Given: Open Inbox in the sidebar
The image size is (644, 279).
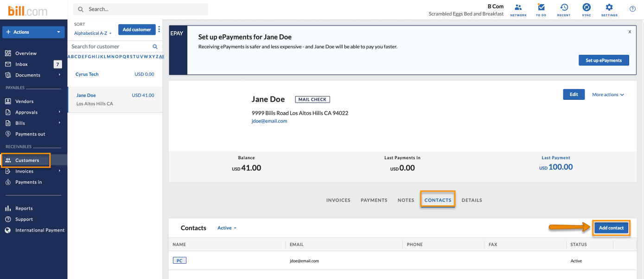Looking at the screenshot, I should (22, 65).
